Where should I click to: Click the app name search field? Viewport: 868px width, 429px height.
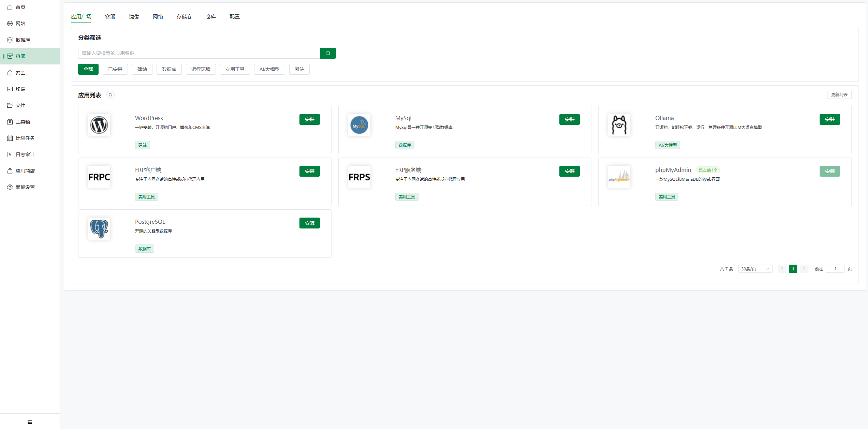tap(199, 53)
